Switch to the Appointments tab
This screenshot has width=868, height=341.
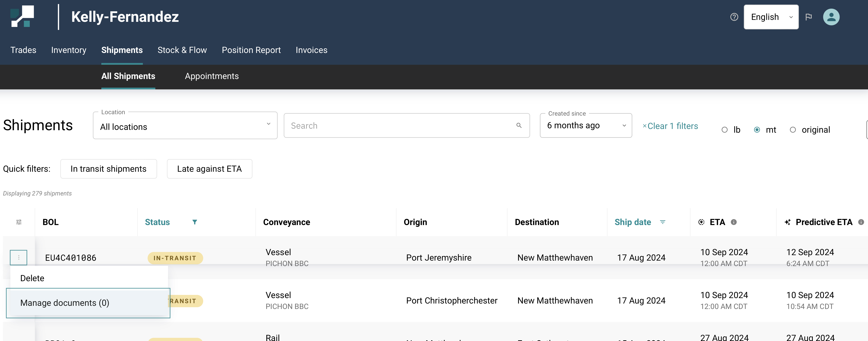pyautogui.click(x=212, y=76)
